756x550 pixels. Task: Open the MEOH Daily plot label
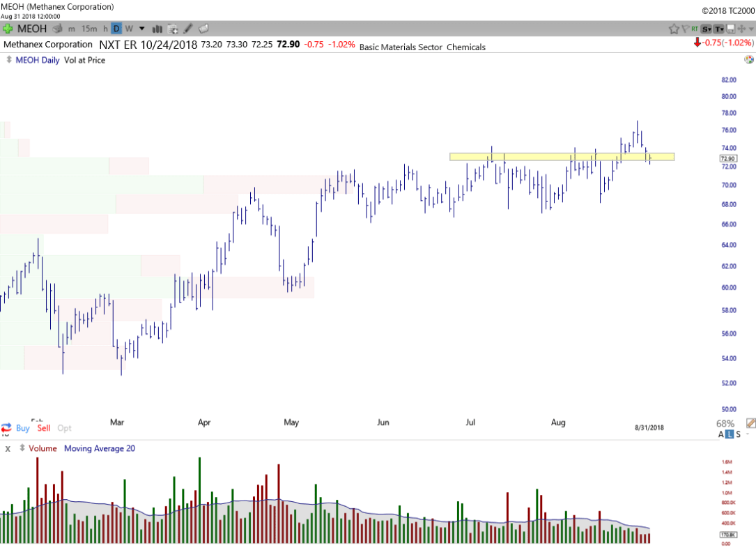coord(37,60)
